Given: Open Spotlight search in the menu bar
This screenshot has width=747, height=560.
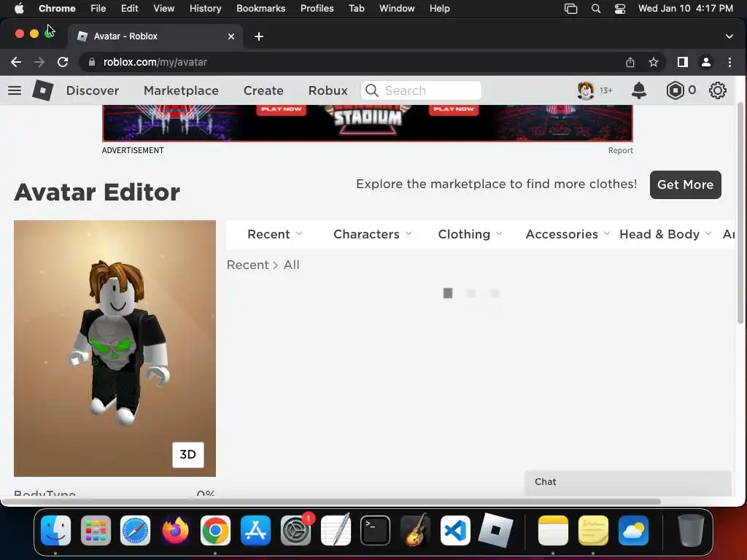Looking at the screenshot, I should 595,9.
